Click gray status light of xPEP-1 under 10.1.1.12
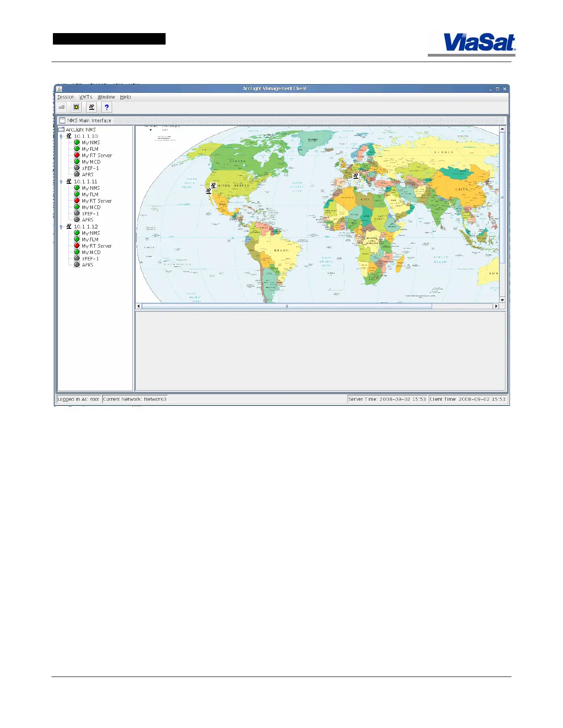Viewport: 563px width, 728px height. click(77, 259)
